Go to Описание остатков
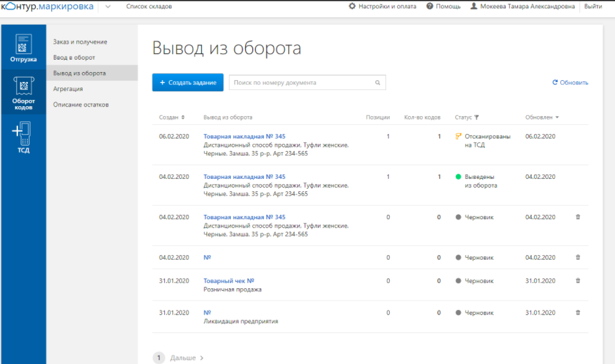The height and width of the screenshot is (364, 615). (81, 104)
